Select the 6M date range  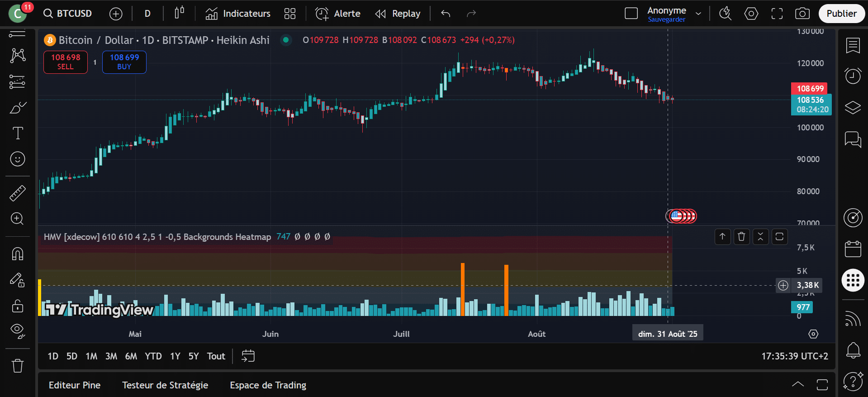131,356
